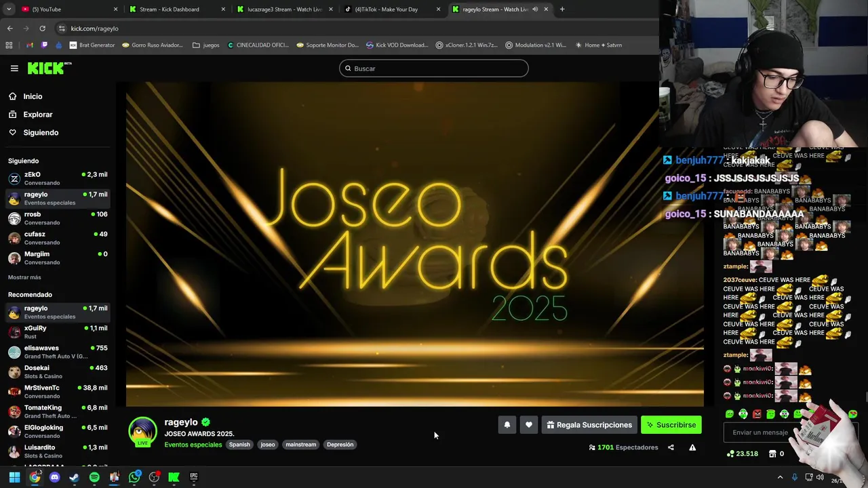This screenshot has width=868, height=488.
Task: Click the Kick logo
Action: [x=49, y=68]
